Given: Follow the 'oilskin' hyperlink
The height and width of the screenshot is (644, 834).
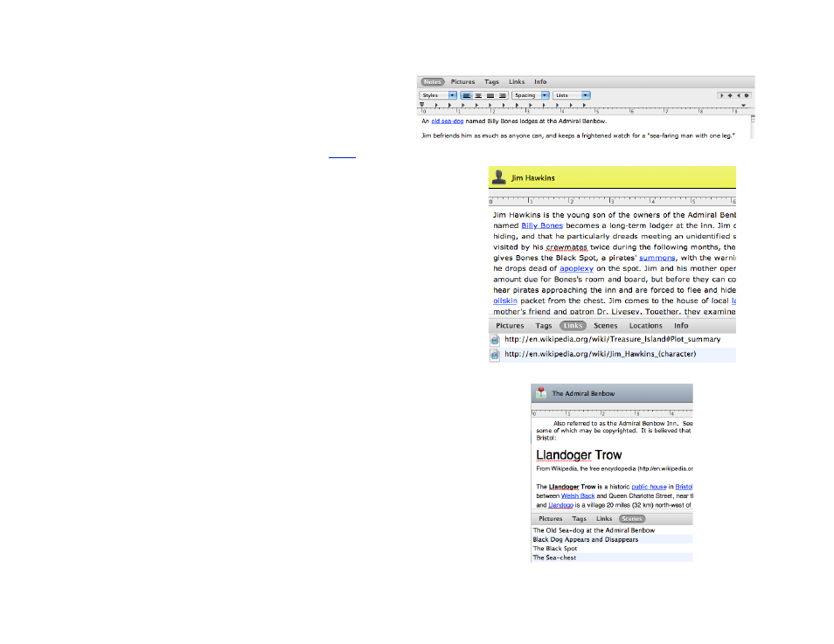Looking at the screenshot, I should (x=504, y=301).
